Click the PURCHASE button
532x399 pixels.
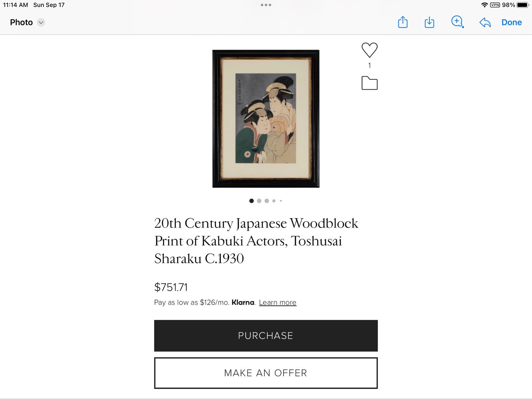pyautogui.click(x=266, y=336)
